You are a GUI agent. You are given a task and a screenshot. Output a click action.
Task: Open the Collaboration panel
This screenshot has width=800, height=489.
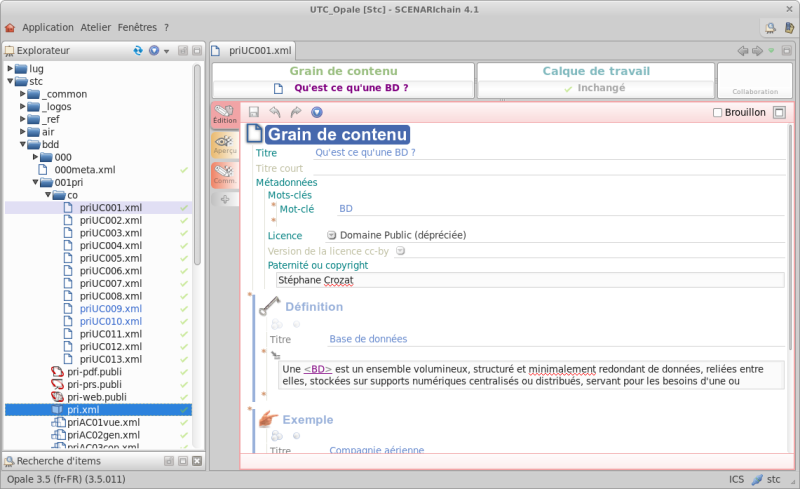point(755,81)
